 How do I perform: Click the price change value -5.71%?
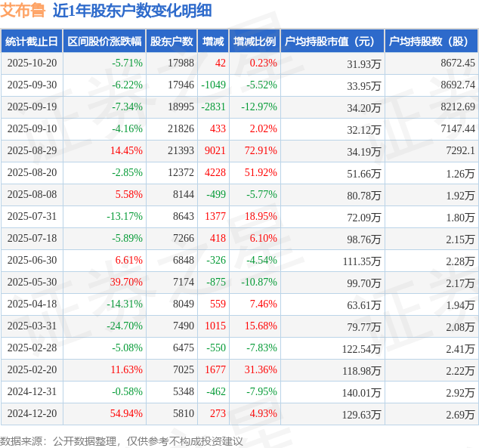coord(127,63)
